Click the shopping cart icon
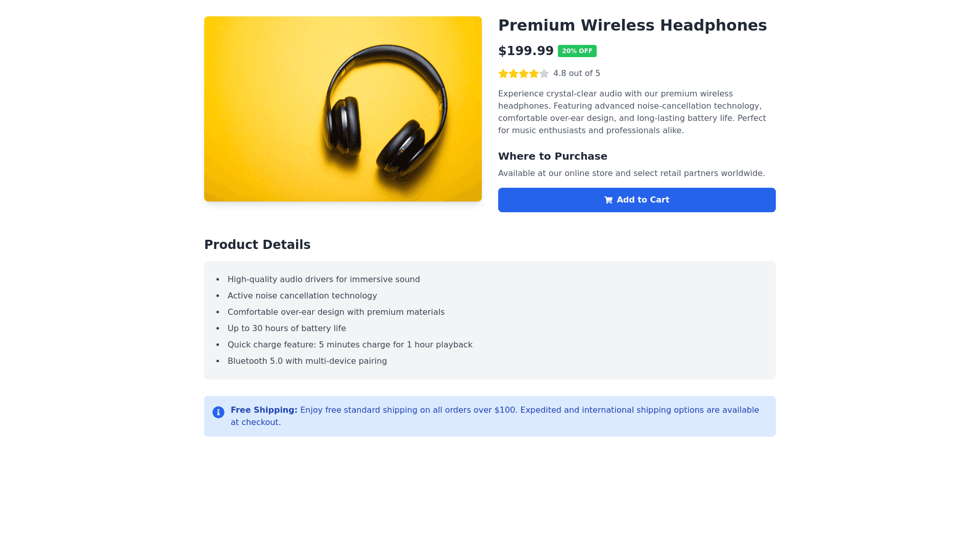The image size is (980, 551). [608, 200]
